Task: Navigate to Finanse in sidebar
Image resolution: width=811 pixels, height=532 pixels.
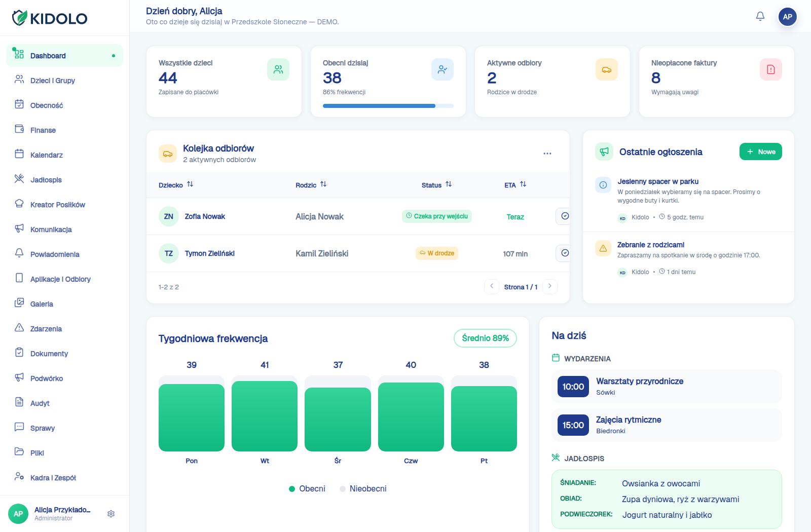Action: [x=64, y=130]
